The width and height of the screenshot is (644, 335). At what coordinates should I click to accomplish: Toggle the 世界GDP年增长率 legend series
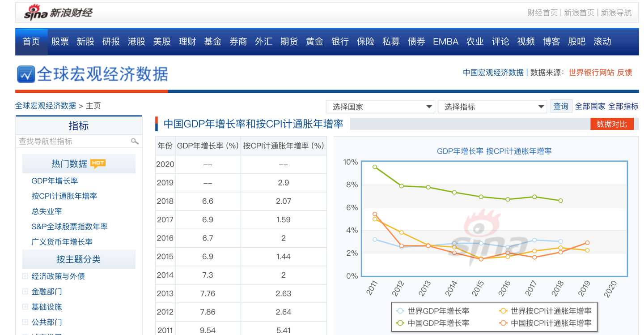(433, 311)
